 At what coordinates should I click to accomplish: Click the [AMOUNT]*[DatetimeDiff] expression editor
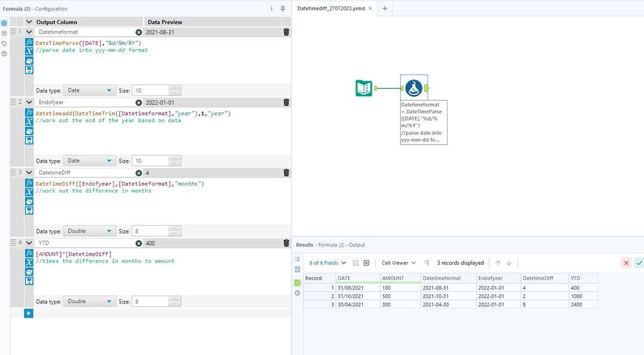point(74,254)
